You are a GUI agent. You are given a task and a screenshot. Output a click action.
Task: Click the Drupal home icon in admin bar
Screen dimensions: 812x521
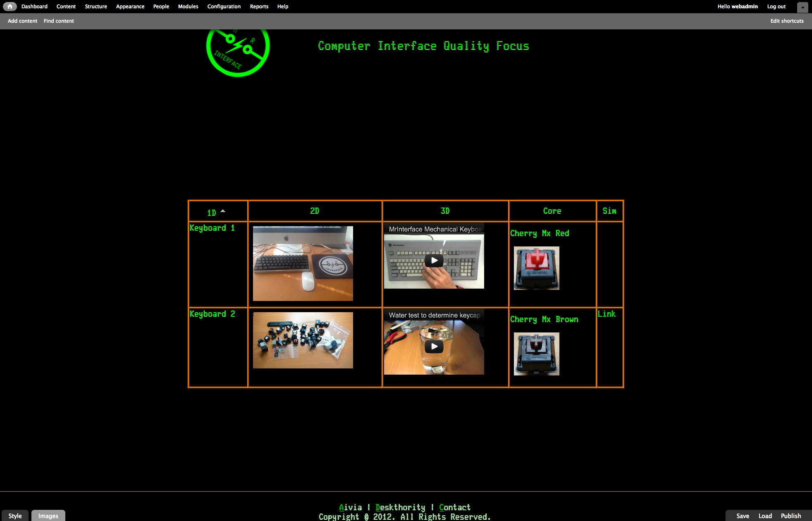[x=10, y=6]
